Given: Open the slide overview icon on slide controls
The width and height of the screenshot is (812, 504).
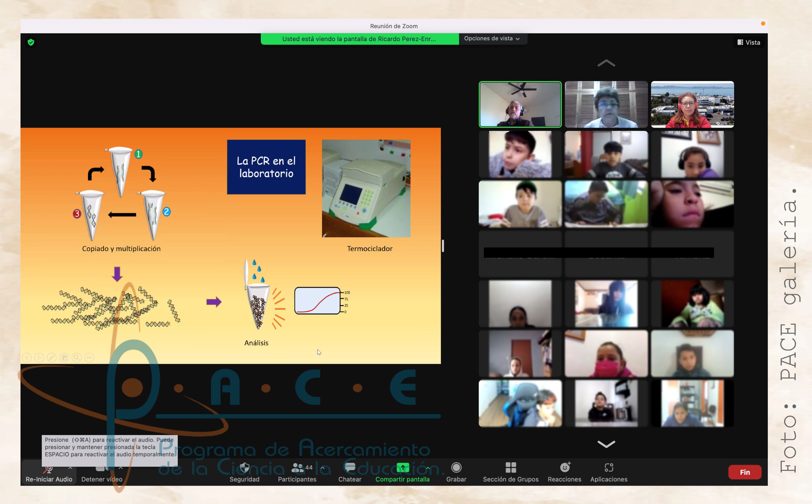Looking at the screenshot, I should [x=64, y=358].
